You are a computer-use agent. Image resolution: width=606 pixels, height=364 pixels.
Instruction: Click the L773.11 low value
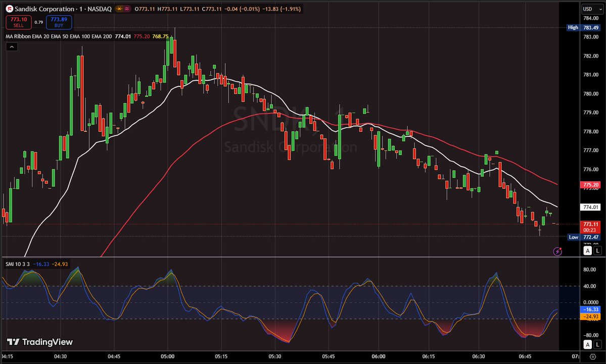click(x=190, y=9)
